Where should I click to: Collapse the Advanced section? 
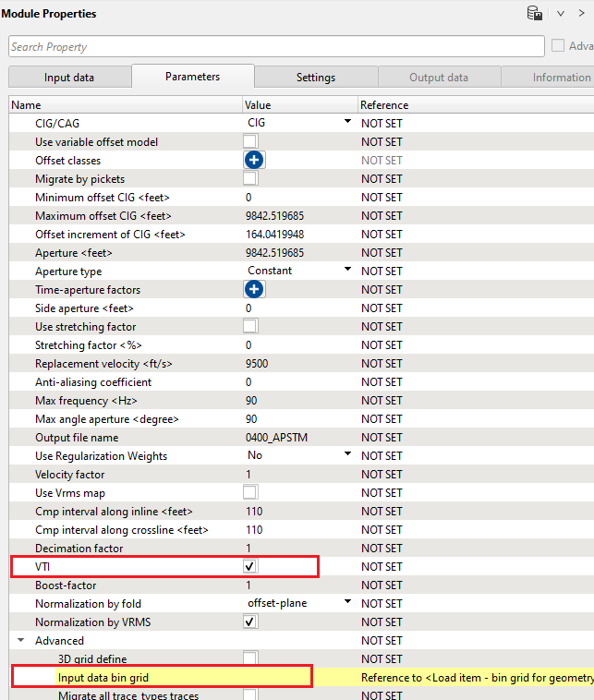point(20,640)
